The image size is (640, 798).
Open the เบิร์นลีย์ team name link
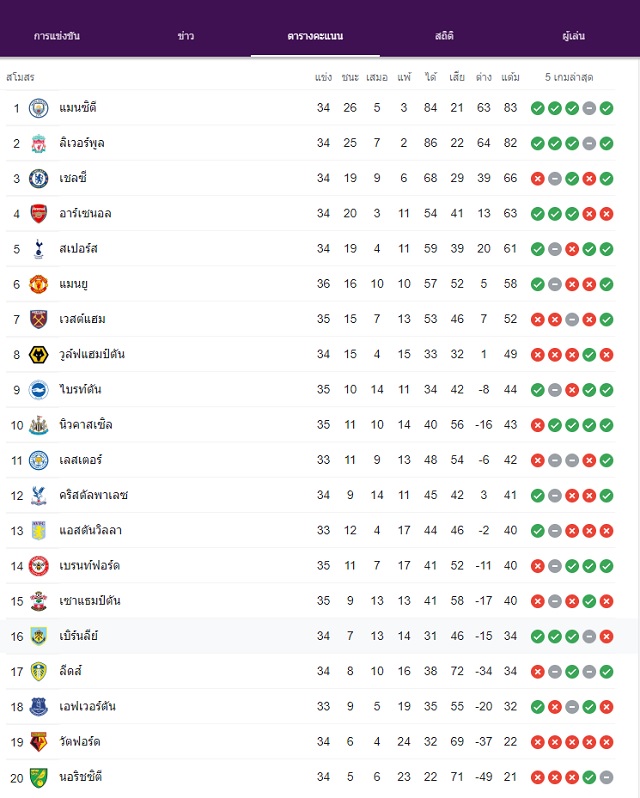pos(78,636)
